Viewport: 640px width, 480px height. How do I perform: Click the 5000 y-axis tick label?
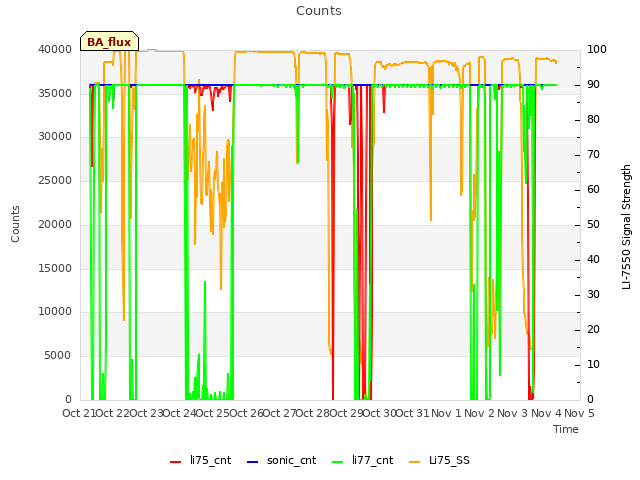point(58,356)
